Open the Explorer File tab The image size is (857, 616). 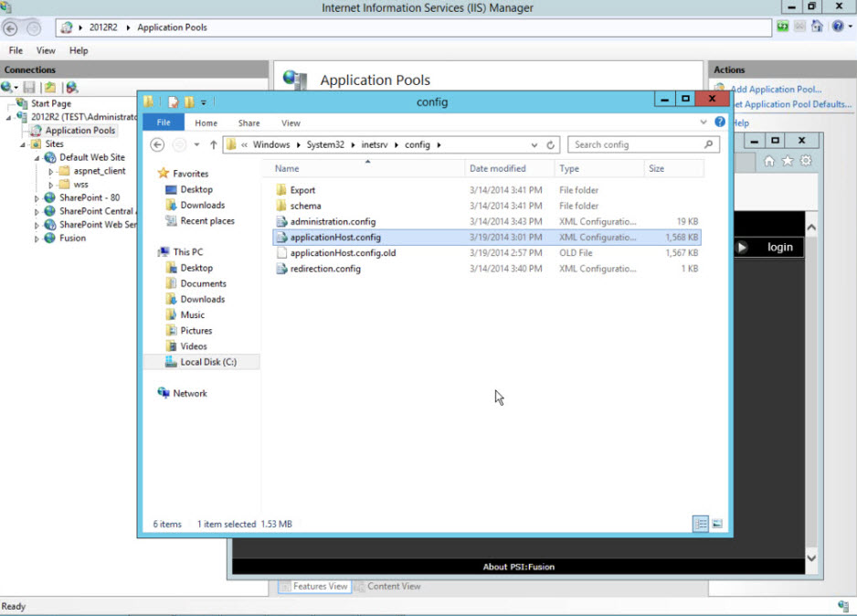[164, 122]
